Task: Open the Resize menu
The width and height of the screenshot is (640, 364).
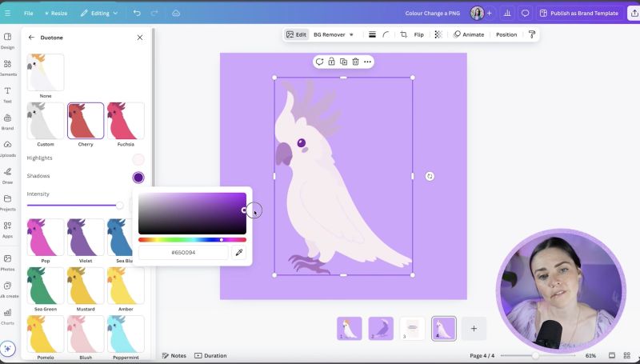Action: coord(56,13)
